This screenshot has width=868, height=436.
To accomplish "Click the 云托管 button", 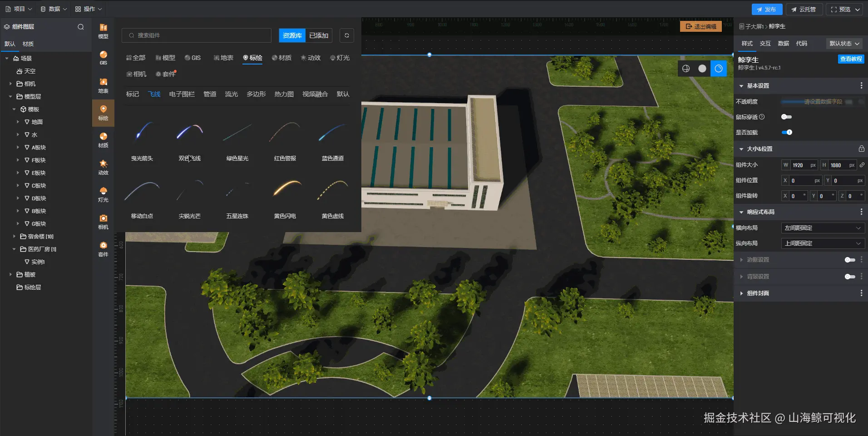I will (804, 9).
